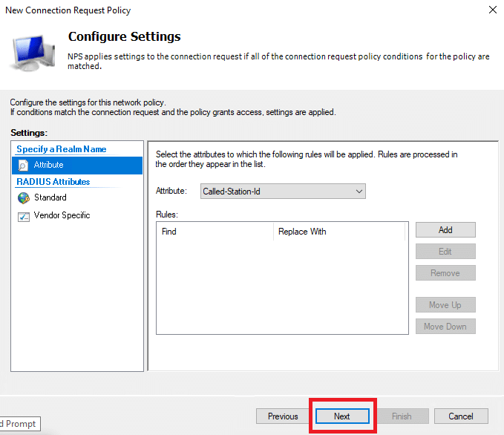The height and width of the screenshot is (435, 504).
Task: Select the Vendor Specific checklist icon
Action: (x=23, y=216)
